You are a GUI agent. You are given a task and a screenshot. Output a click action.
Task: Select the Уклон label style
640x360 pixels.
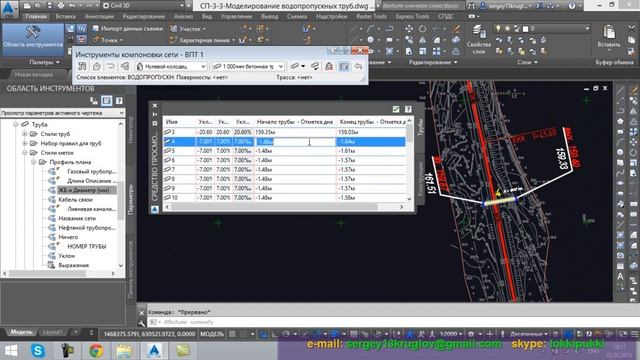(67, 256)
